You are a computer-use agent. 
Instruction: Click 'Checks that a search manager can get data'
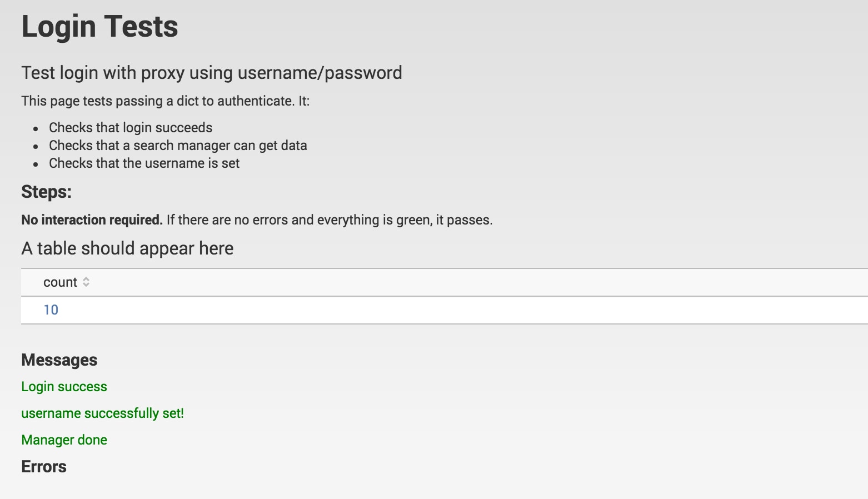178,146
